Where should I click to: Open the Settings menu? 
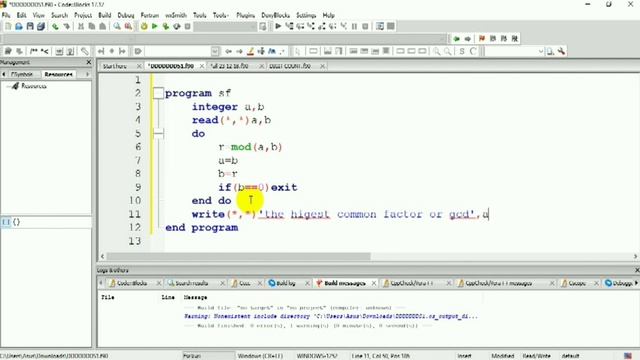(306, 15)
